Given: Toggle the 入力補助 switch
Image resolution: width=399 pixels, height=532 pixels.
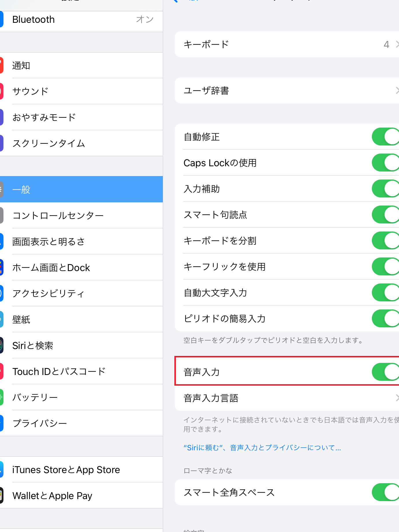Looking at the screenshot, I should (x=385, y=188).
